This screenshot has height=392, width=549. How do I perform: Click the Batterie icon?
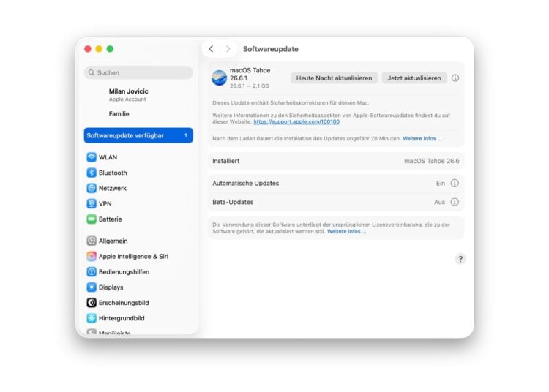coord(91,219)
